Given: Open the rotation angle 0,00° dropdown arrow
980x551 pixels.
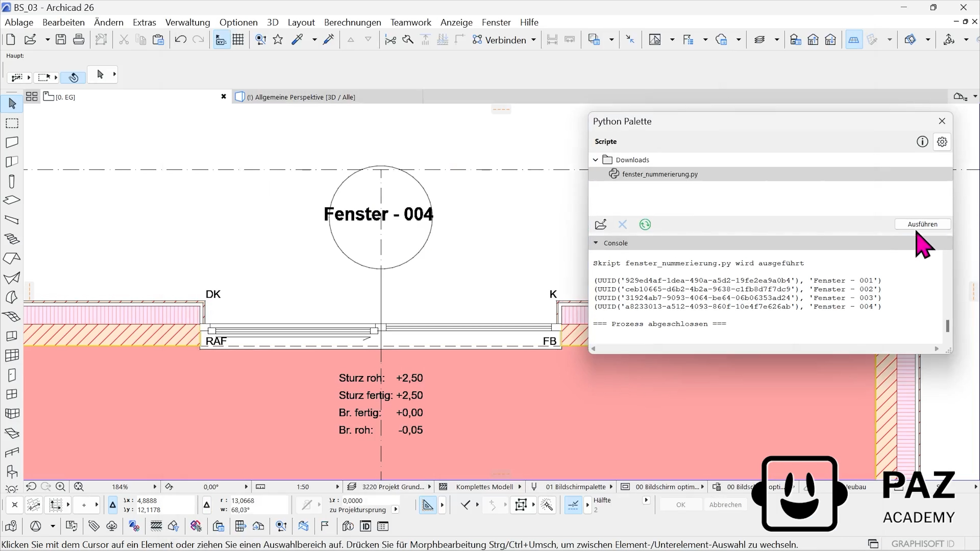Looking at the screenshot, I should [246, 486].
